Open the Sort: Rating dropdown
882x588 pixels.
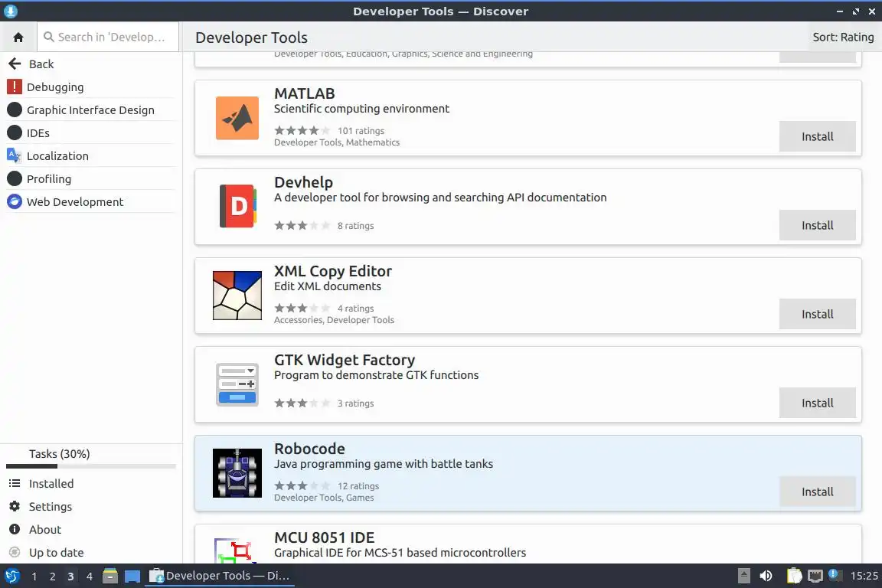point(843,38)
